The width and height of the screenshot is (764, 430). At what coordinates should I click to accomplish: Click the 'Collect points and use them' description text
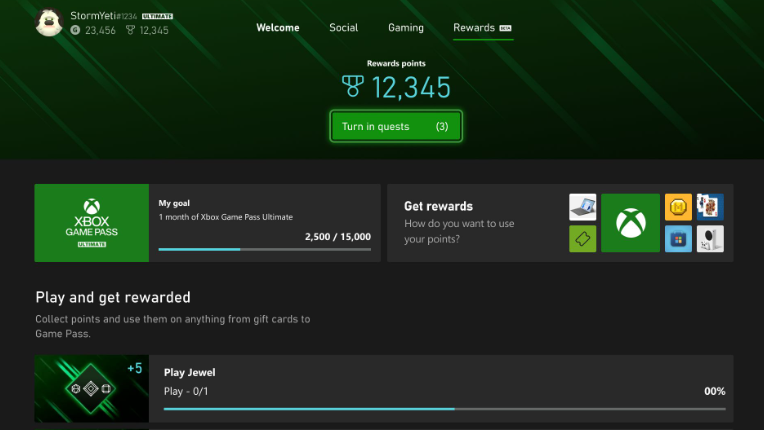[172, 326]
